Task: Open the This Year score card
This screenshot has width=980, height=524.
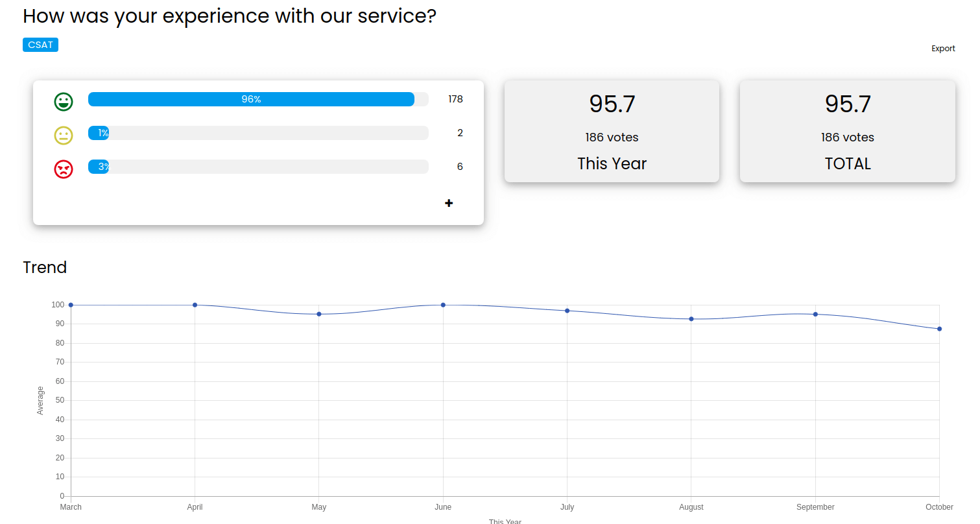Action: pyautogui.click(x=612, y=132)
